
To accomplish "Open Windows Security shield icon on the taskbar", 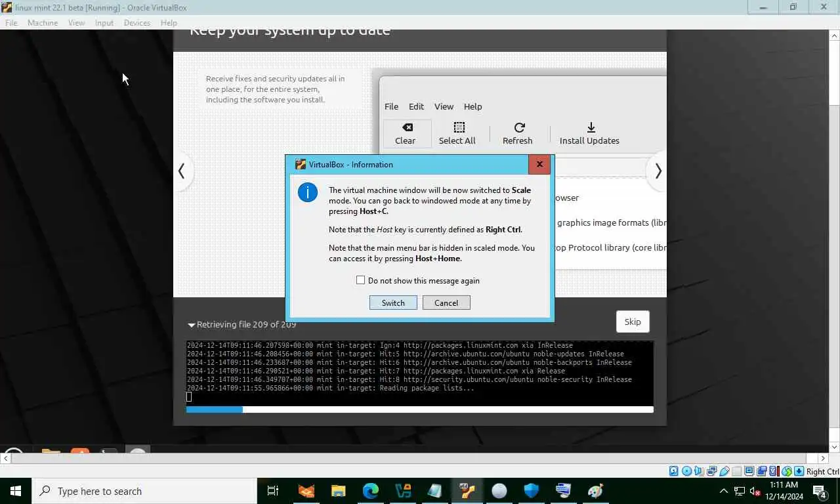I will click(x=532, y=491).
